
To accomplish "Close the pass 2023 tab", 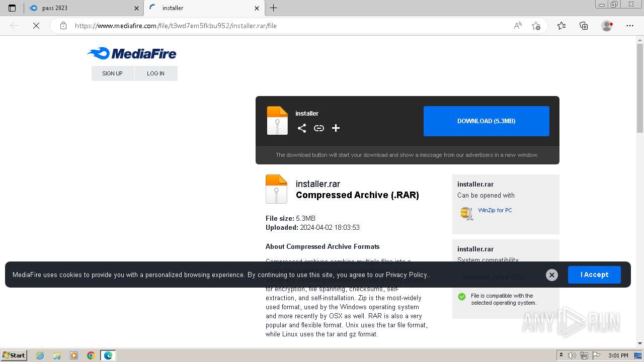I will click(x=136, y=8).
